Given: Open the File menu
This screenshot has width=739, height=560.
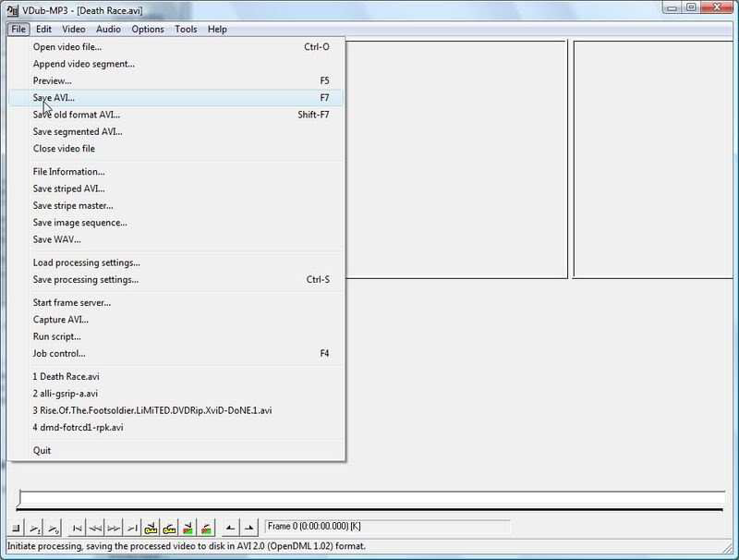Looking at the screenshot, I should (x=18, y=30).
